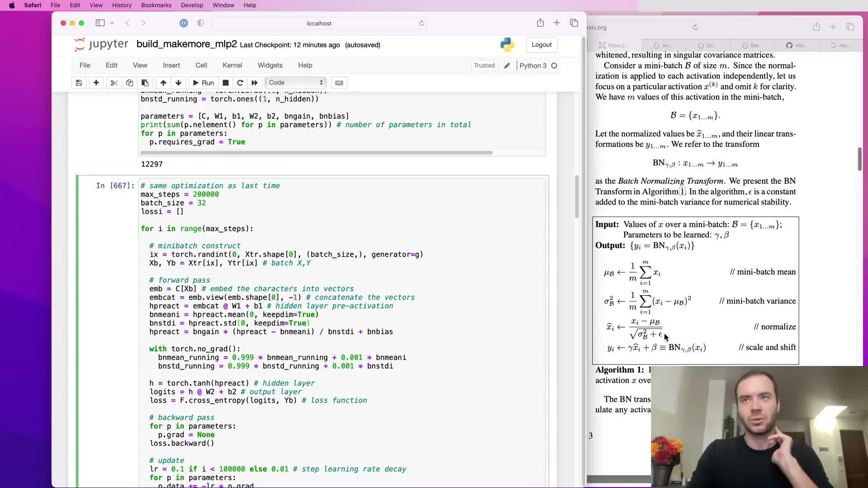This screenshot has width=868, height=488.
Task: Click the Run cell button
Action: [203, 83]
